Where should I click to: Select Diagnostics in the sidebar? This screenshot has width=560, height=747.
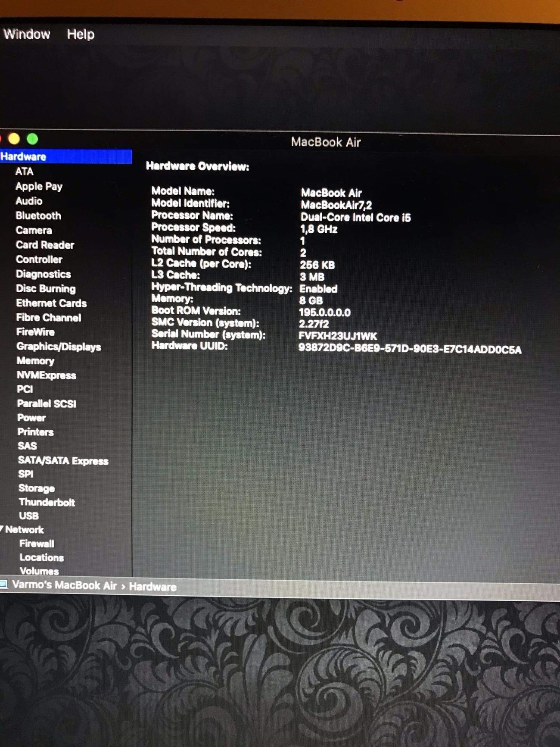[x=43, y=274]
